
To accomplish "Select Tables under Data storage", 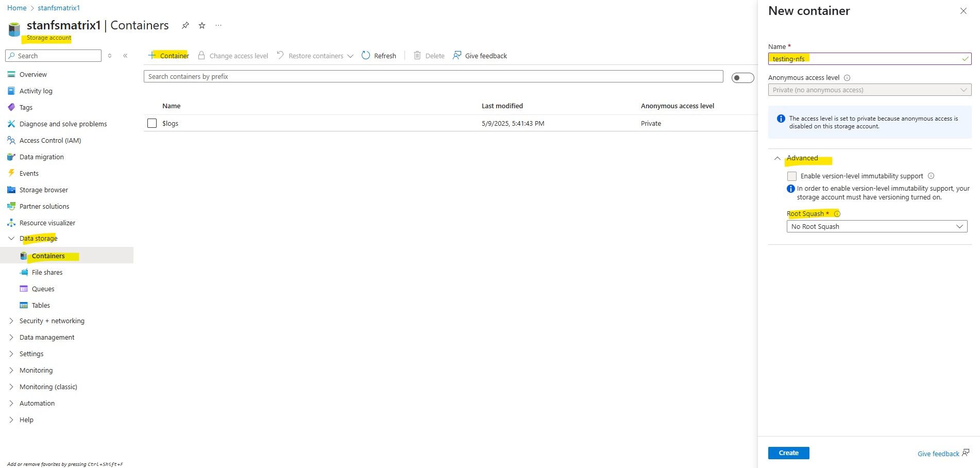I will pos(41,305).
